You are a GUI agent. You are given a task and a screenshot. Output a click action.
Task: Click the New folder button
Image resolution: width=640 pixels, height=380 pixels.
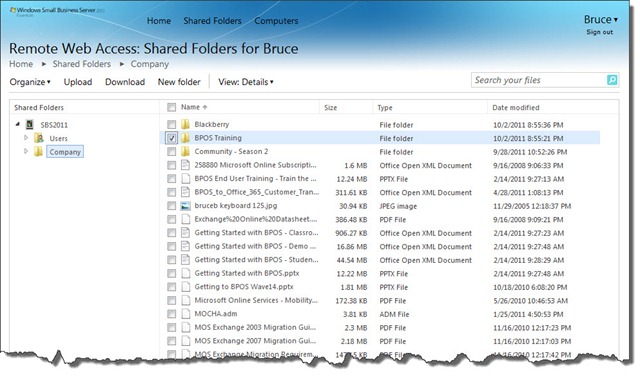click(x=179, y=82)
